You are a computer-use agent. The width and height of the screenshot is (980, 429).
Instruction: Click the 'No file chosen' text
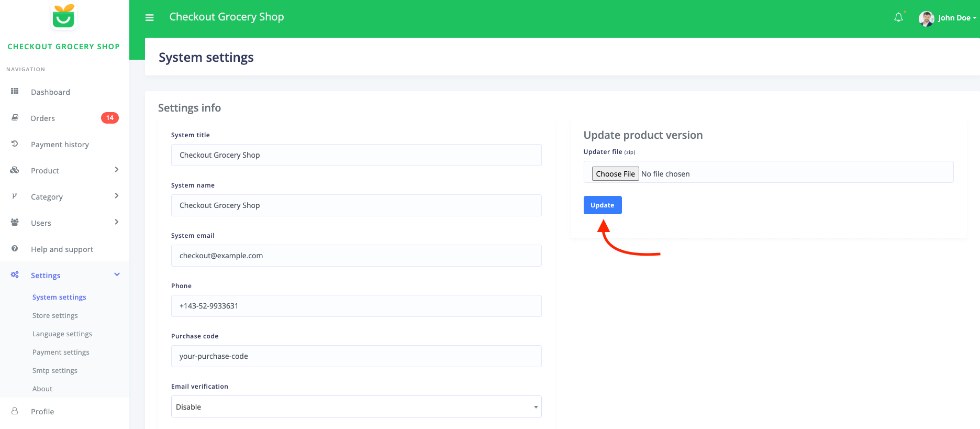pyautogui.click(x=665, y=174)
